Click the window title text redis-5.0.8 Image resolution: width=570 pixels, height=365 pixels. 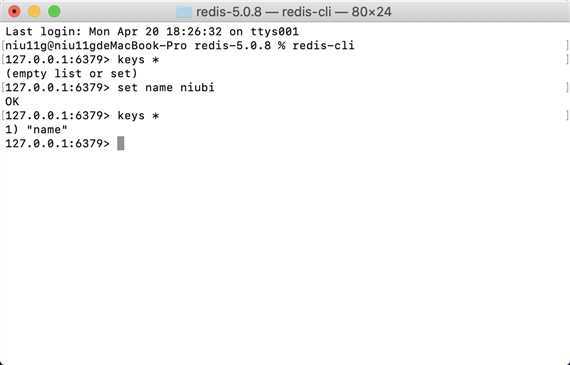click(229, 12)
